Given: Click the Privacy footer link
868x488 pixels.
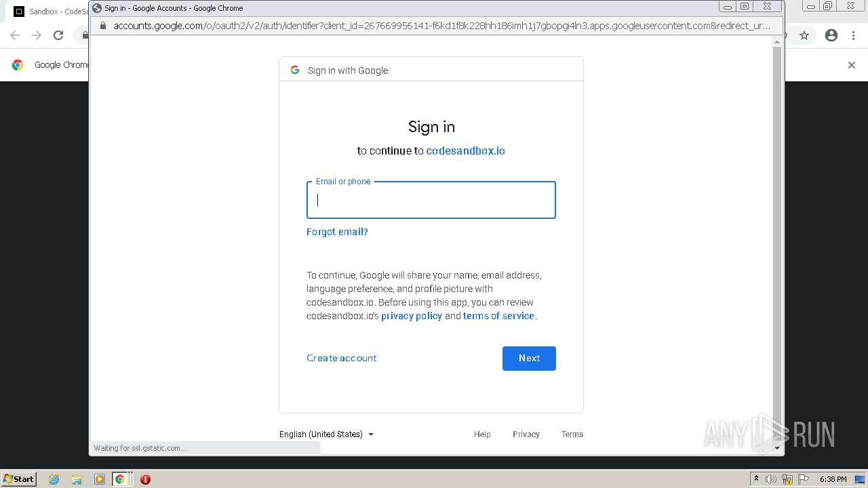Looking at the screenshot, I should tap(526, 434).
